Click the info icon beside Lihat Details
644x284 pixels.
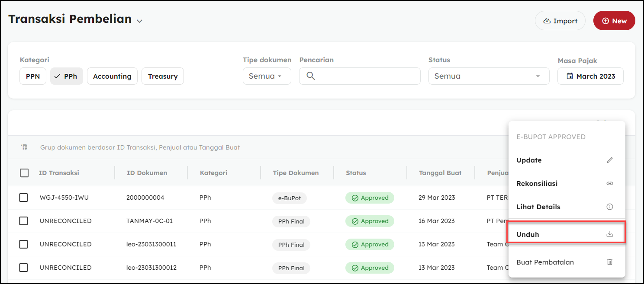610,207
